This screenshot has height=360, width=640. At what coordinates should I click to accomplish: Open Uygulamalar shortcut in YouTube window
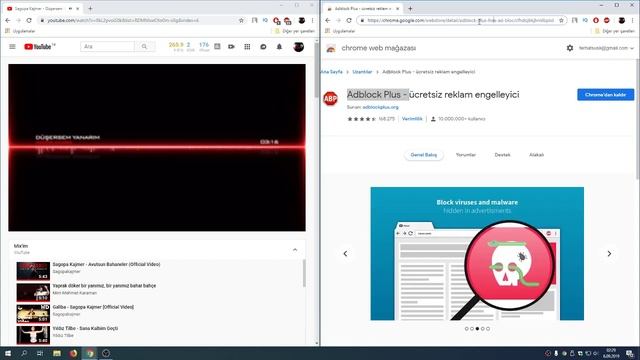[20, 31]
